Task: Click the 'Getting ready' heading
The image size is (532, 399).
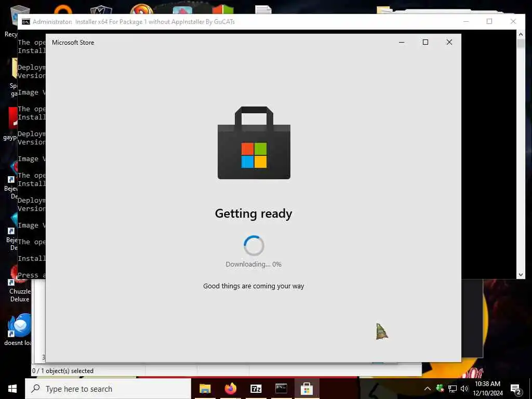Action: (x=254, y=214)
